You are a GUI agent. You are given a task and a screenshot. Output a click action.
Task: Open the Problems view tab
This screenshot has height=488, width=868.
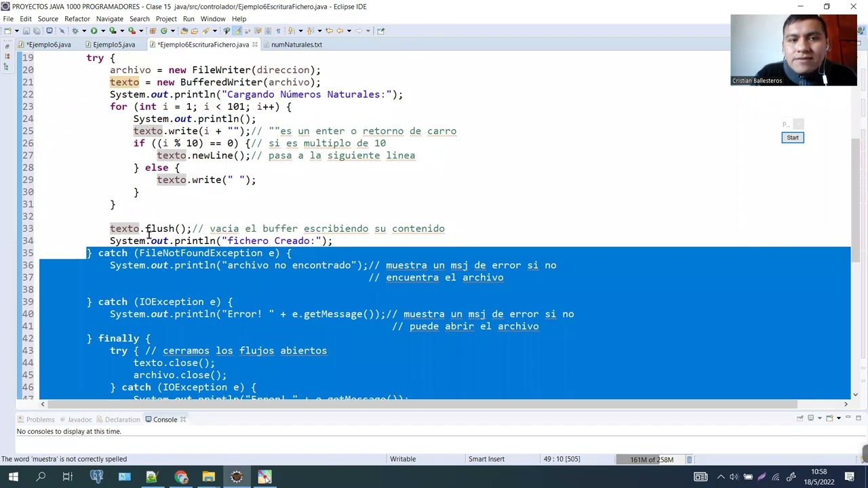point(35,420)
